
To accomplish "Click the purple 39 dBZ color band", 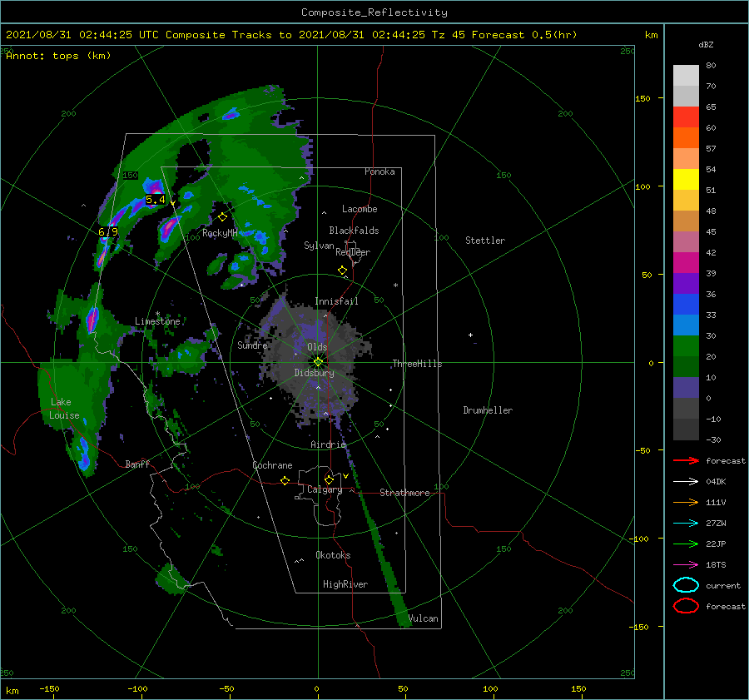I will pos(686,284).
